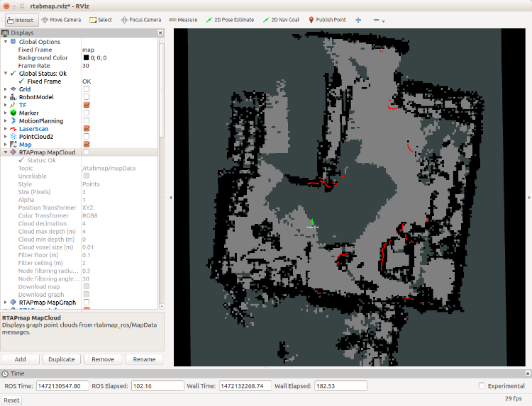Viewport: 532px width, 406px height.
Task: Select the MotionPlanning display item
Action: pyautogui.click(x=40, y=120)
